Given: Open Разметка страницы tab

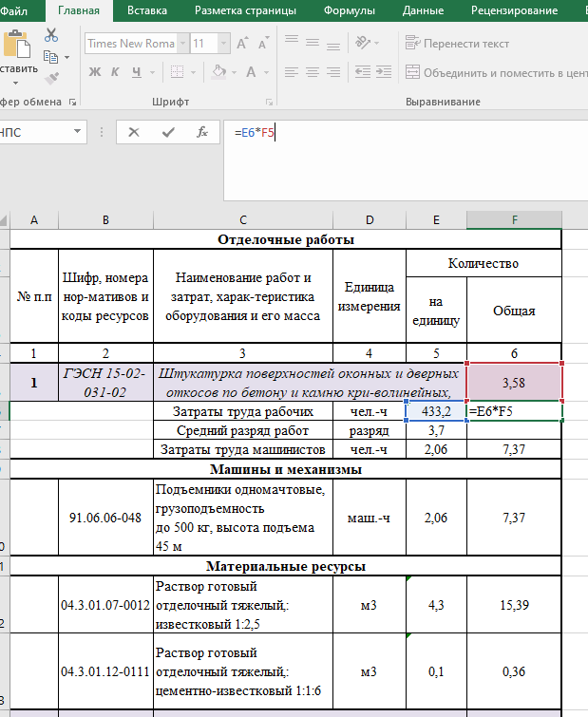Looking at the screenshot, I should pyautogui.click(x=245, y=10).
